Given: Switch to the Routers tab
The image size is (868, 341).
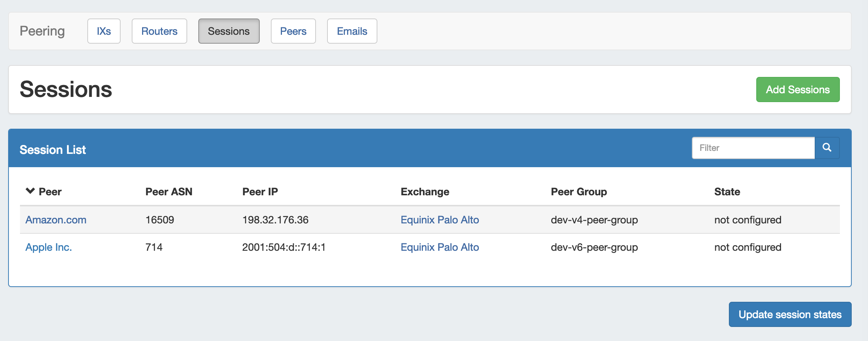Looking at the screenshot, I should [159, 31].
